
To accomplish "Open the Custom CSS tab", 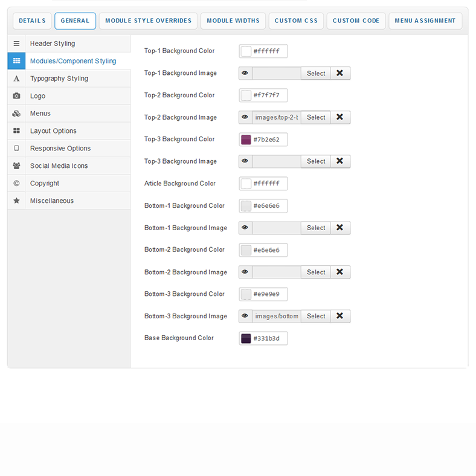I will (296, 21).
